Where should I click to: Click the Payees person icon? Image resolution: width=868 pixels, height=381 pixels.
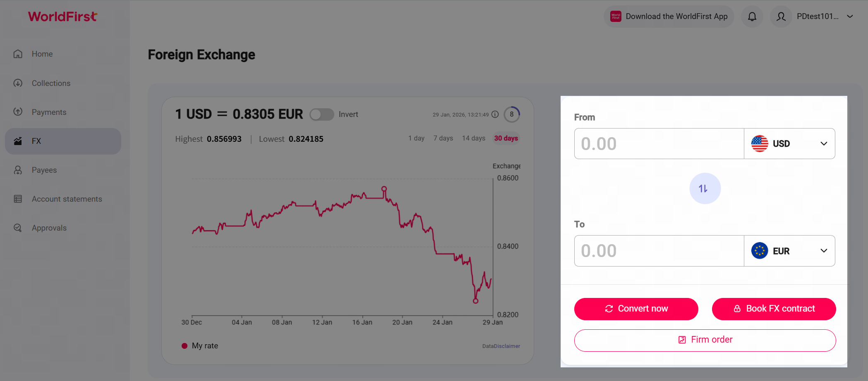[18, 170]
